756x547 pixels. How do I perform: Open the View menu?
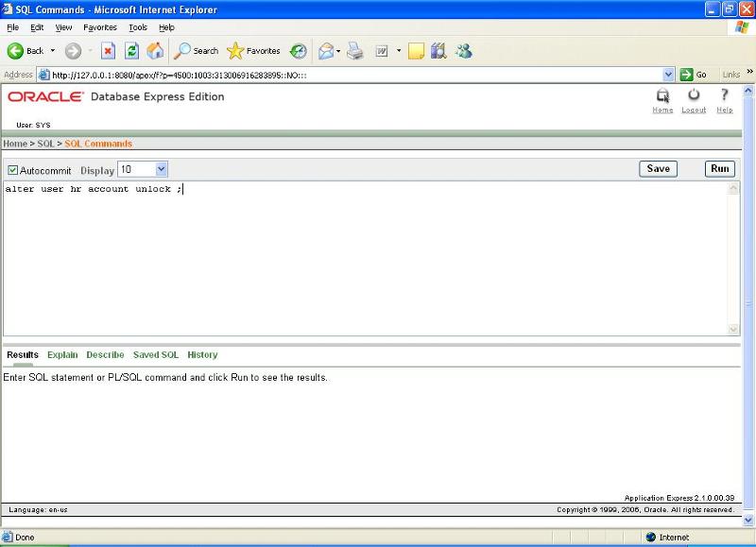[x=63, y=27]
